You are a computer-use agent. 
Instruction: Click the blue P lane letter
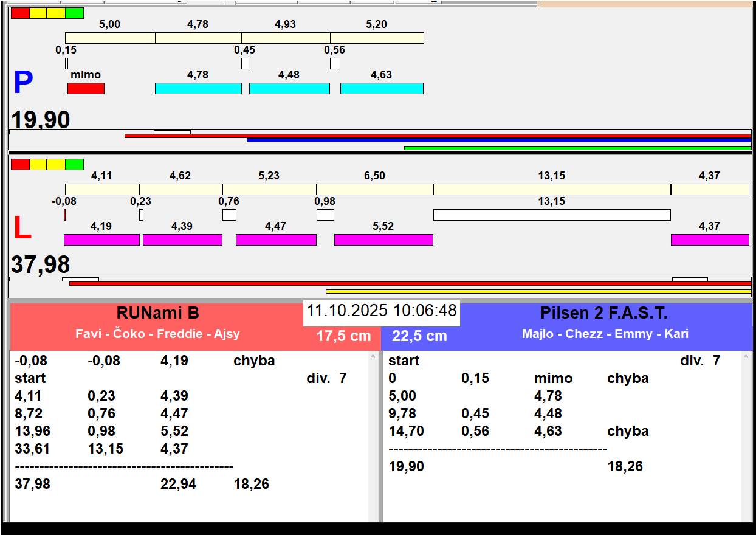point(23,83)
